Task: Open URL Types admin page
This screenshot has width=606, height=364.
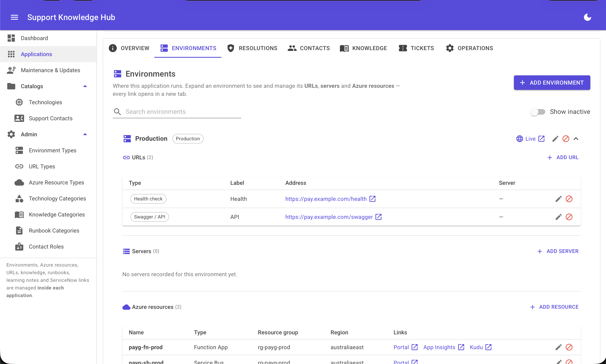Action: coord(48,166)
